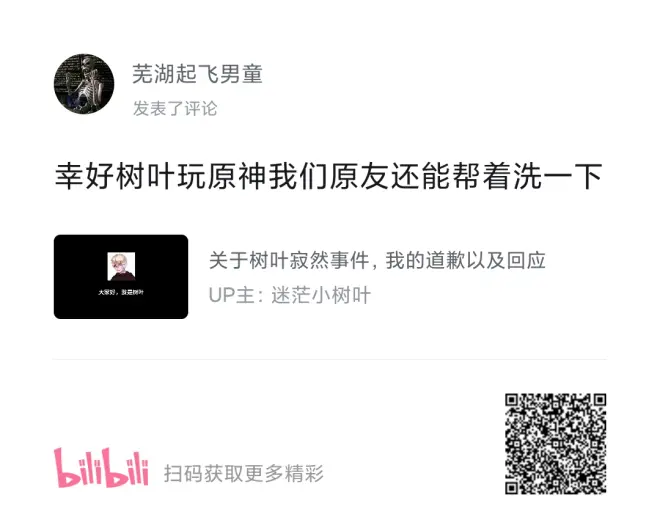Click the horizontal divider line
Image resolution: width=660 pixels, height=528 pixels.
(330, 359)
